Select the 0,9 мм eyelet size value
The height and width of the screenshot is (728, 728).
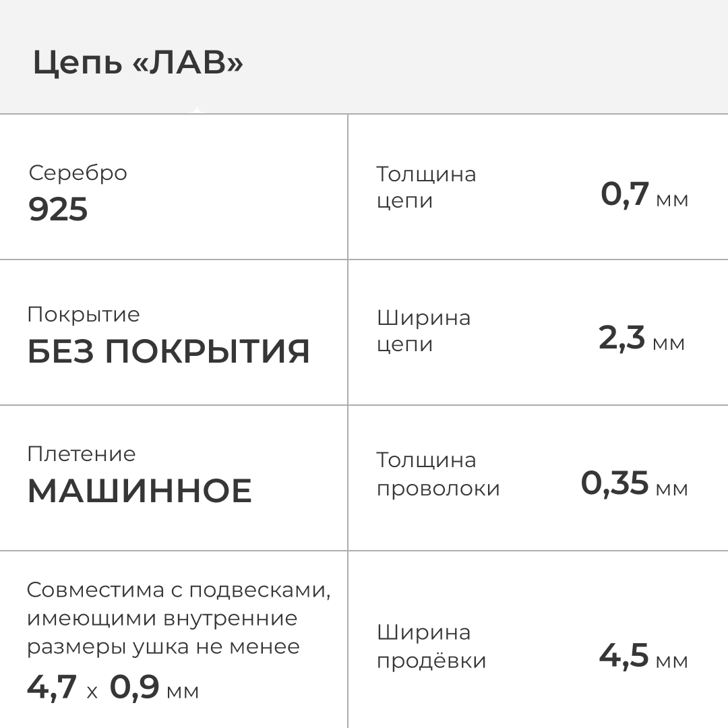click(154, 689)
